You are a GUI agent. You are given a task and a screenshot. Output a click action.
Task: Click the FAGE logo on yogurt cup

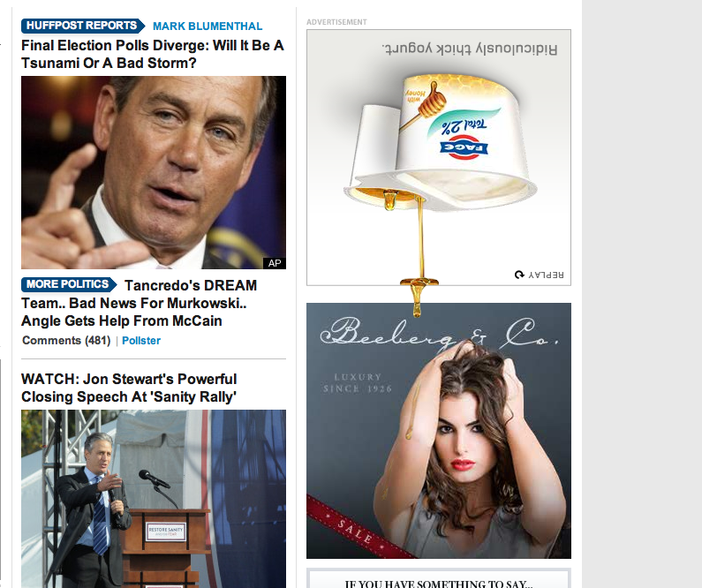[x=464, y=147]
